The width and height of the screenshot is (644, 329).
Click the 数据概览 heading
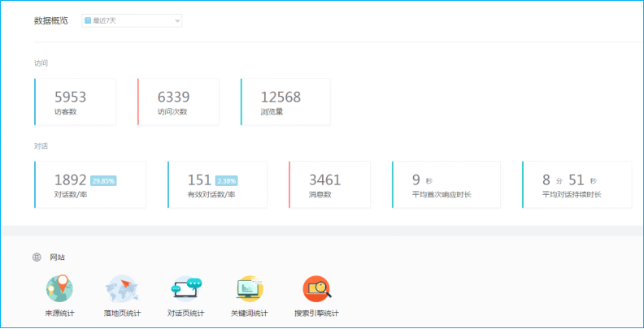point(51,20)
